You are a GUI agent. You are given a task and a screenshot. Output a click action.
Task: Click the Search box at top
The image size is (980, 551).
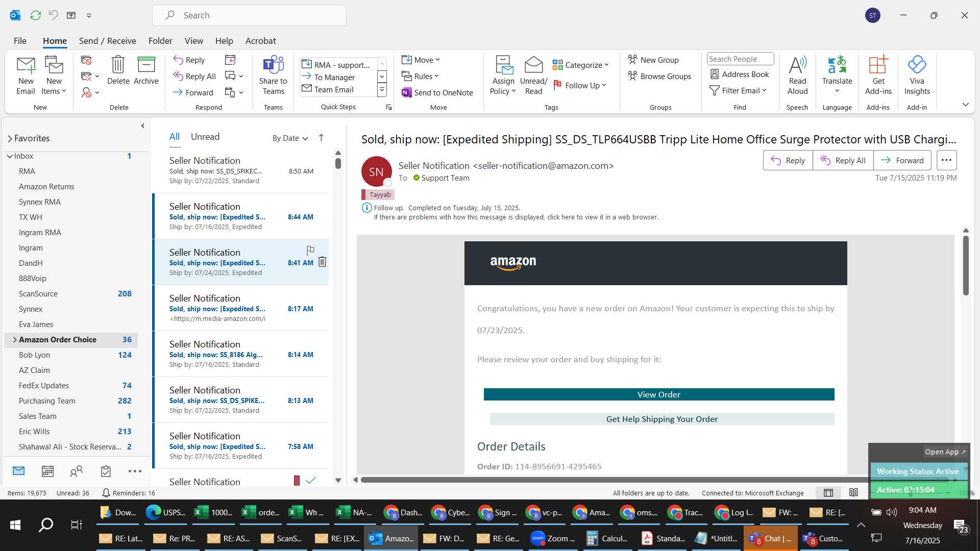coord(249,15)
